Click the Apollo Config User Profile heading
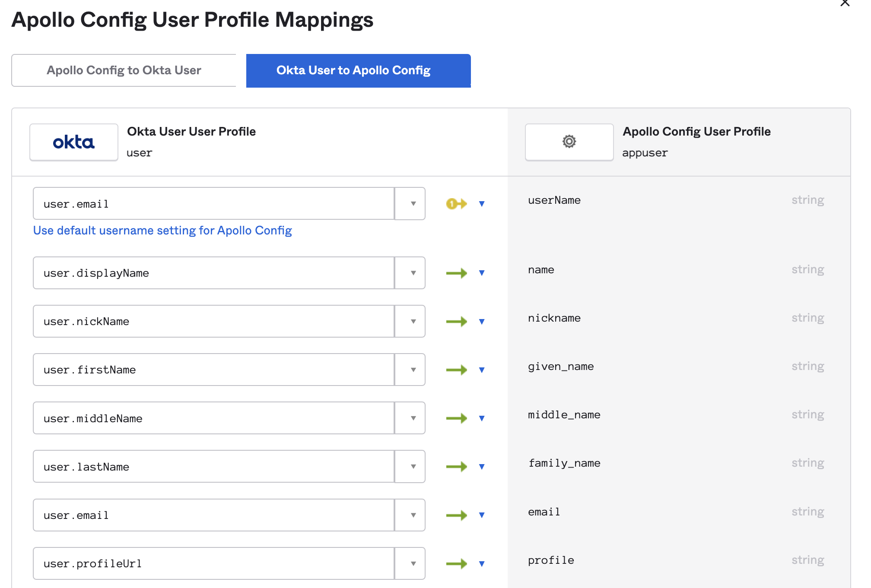 696,132
